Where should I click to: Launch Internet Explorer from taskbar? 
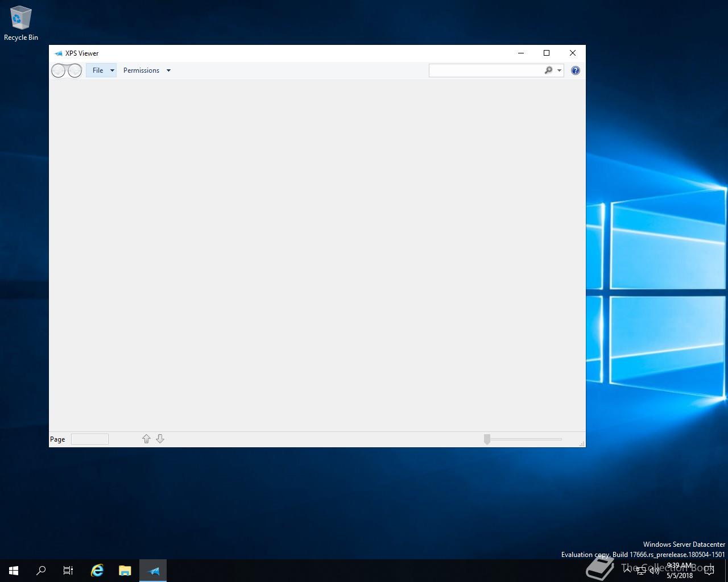point(97,571)
